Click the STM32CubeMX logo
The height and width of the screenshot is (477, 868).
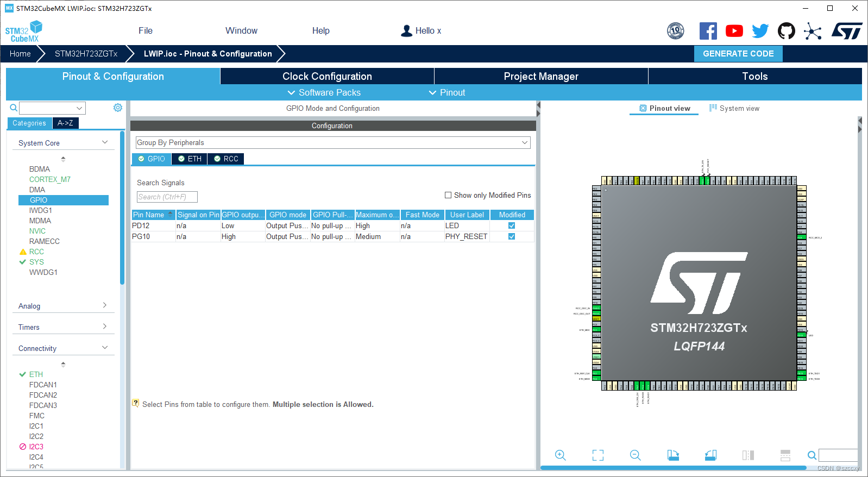(x=23, y=32)
